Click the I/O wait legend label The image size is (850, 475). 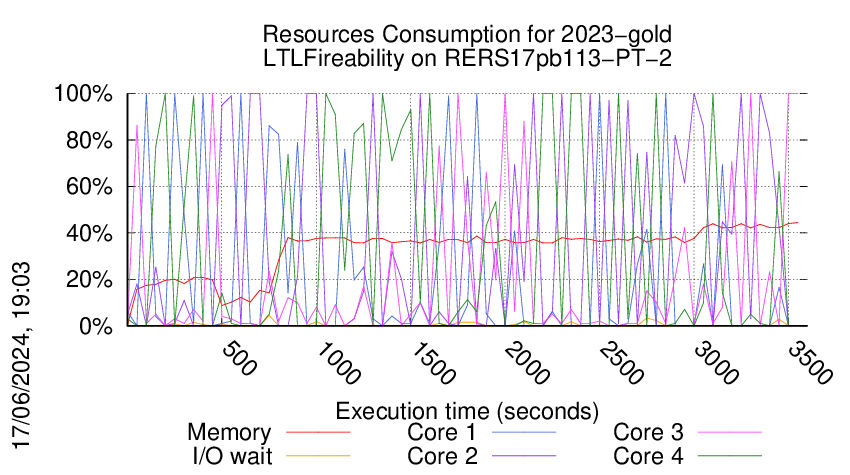coord(233,456)
